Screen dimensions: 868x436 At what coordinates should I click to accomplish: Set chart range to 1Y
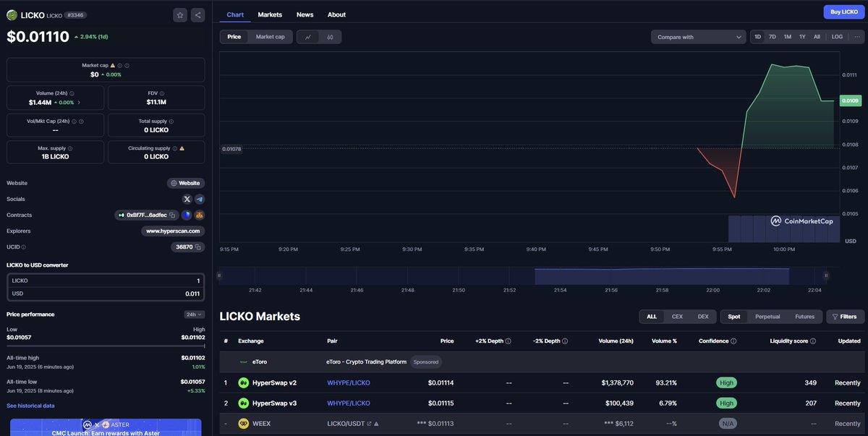click(802, 37)
